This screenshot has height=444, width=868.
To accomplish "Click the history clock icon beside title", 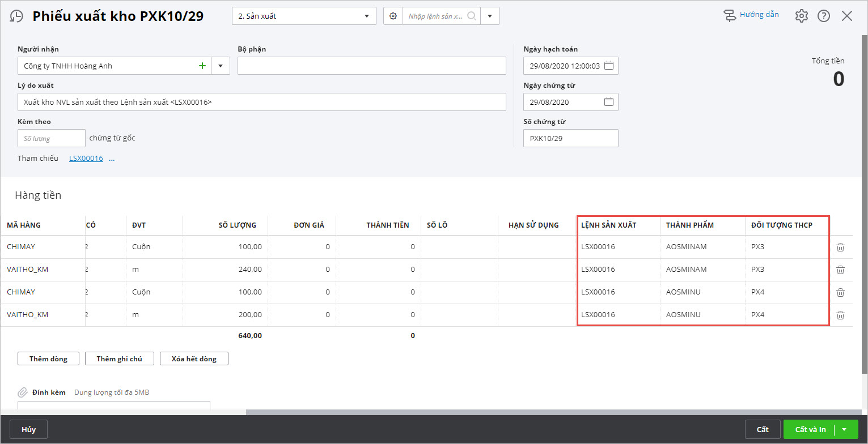I will point(16,16).
